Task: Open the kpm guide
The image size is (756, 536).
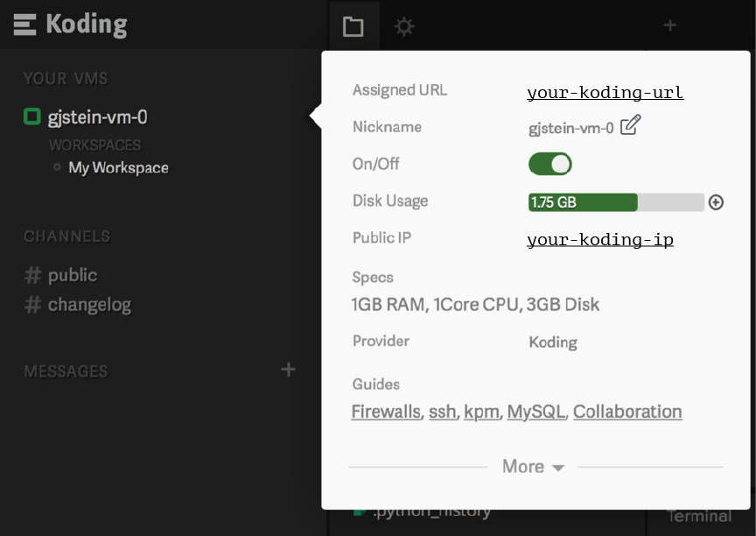Action: (x=481, y=413)
